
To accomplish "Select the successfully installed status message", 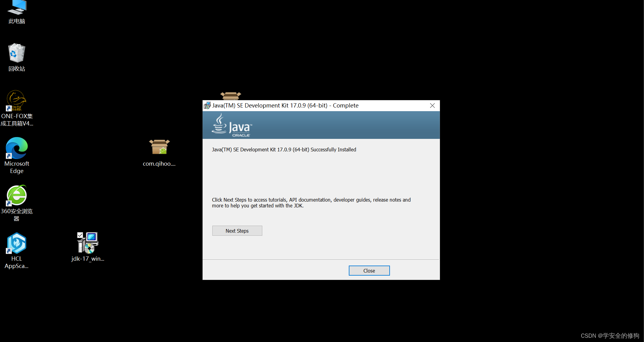I will pos(285,150).
